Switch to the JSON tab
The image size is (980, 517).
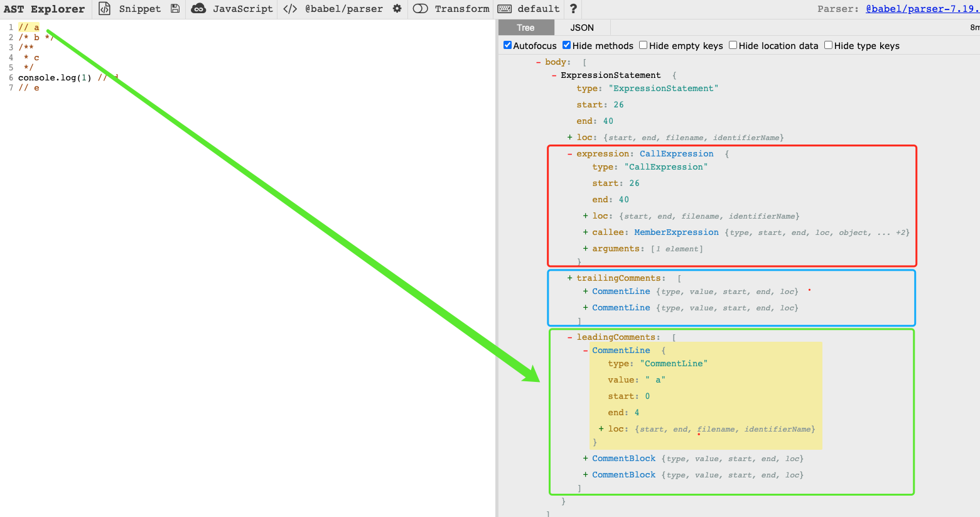tap(582, 28)
